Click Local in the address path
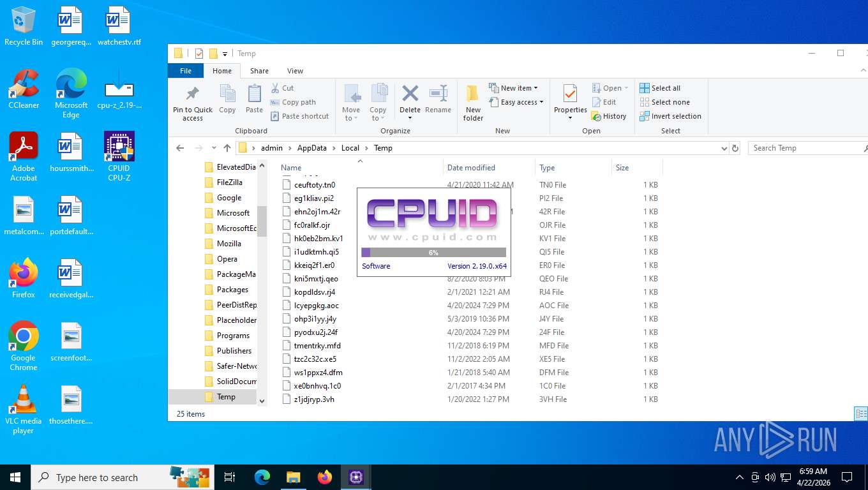Viewport: 868px width, 490px height. [x=350, y=148]
